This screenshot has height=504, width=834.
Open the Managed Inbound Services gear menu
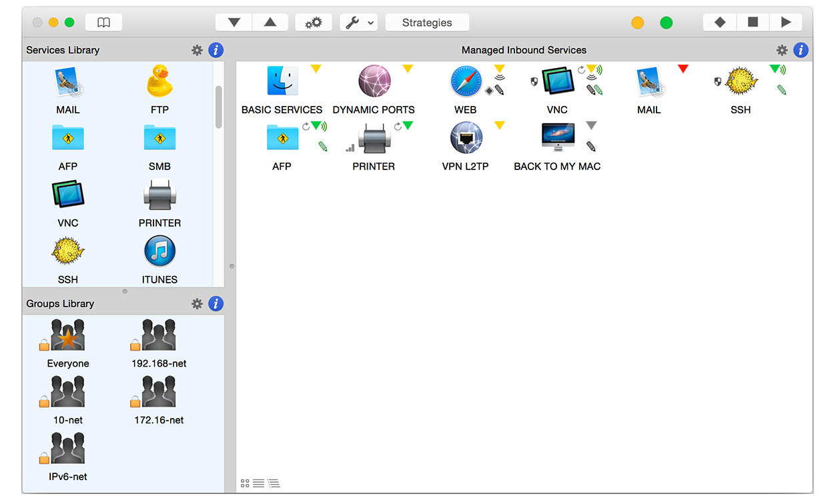(782, 50)
